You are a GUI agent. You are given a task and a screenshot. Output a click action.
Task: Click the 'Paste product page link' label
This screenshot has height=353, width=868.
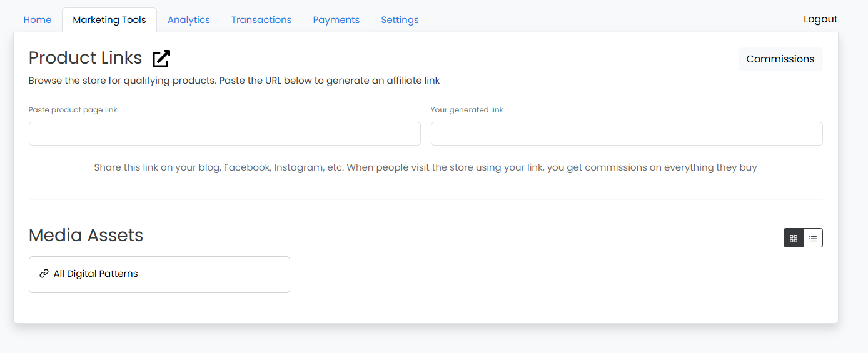coord(73,110)
